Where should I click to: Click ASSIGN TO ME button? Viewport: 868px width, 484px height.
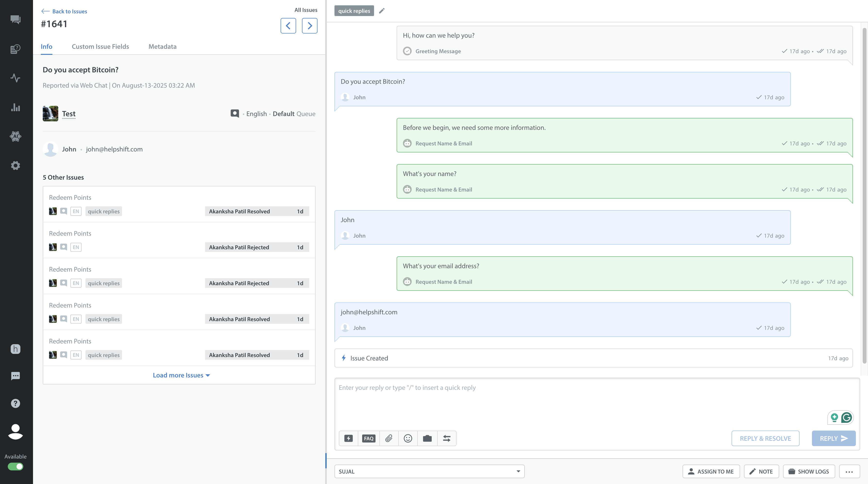point(711,471)
